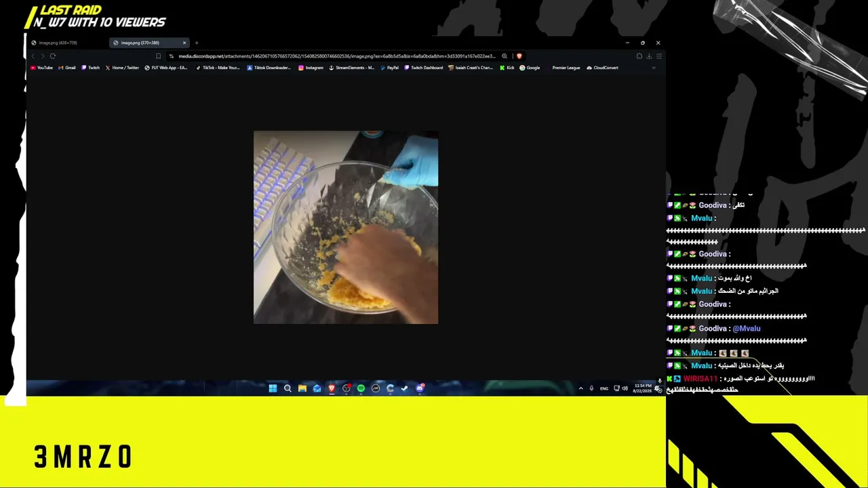The image size is (868, 488).
Task: Open Spotify from the taskbar
Action: click(x=361, y=388)
